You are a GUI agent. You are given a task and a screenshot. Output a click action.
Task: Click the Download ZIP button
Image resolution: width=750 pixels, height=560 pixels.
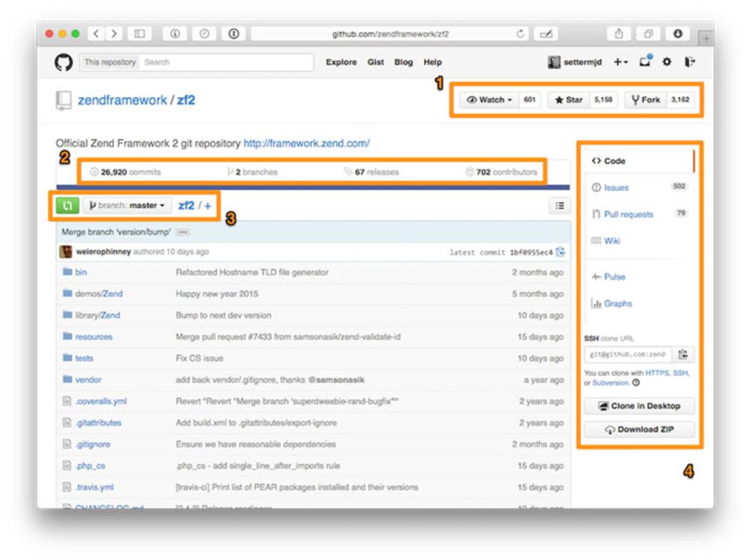640,429
